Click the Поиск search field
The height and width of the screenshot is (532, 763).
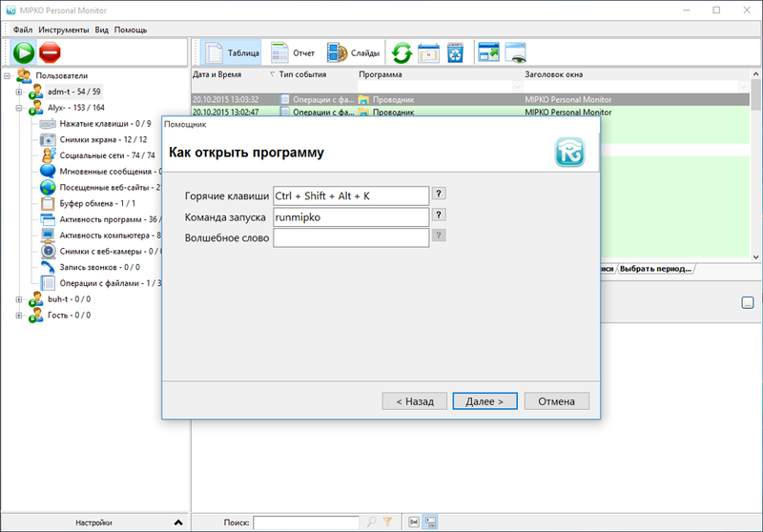click(x=305, y=522)
